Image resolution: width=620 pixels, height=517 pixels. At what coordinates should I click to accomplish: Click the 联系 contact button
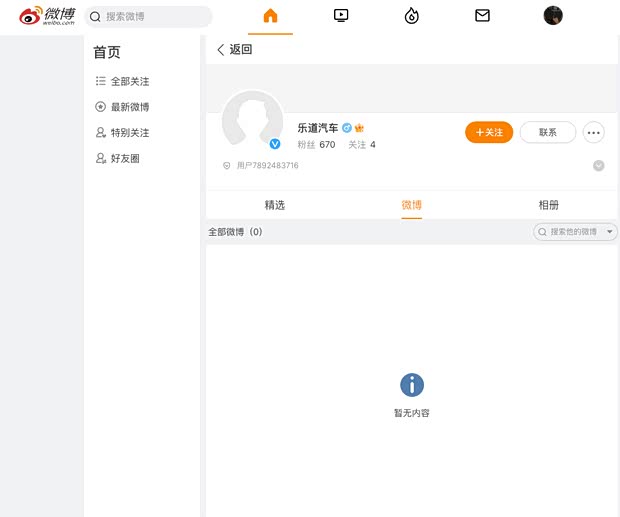tap(547, 132)
